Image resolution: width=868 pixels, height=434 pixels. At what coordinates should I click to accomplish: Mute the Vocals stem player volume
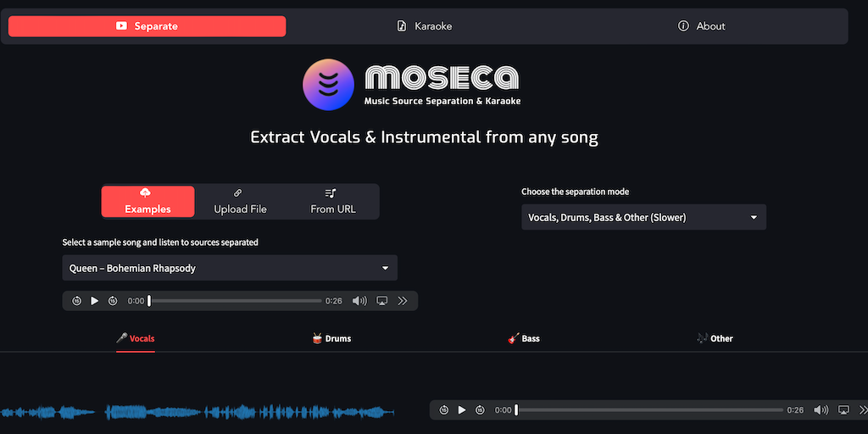pos(821,409)
